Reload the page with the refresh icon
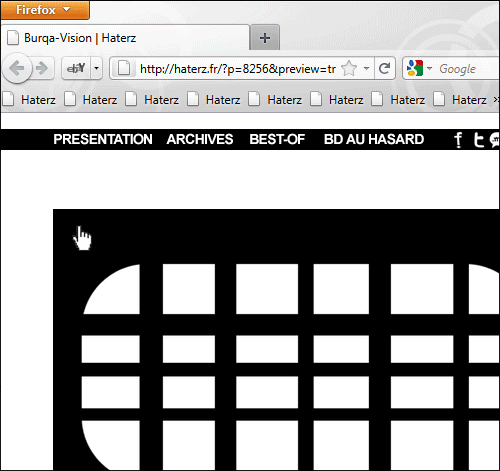500x471 pixels. pyautogui.click(x=385, y=69)
